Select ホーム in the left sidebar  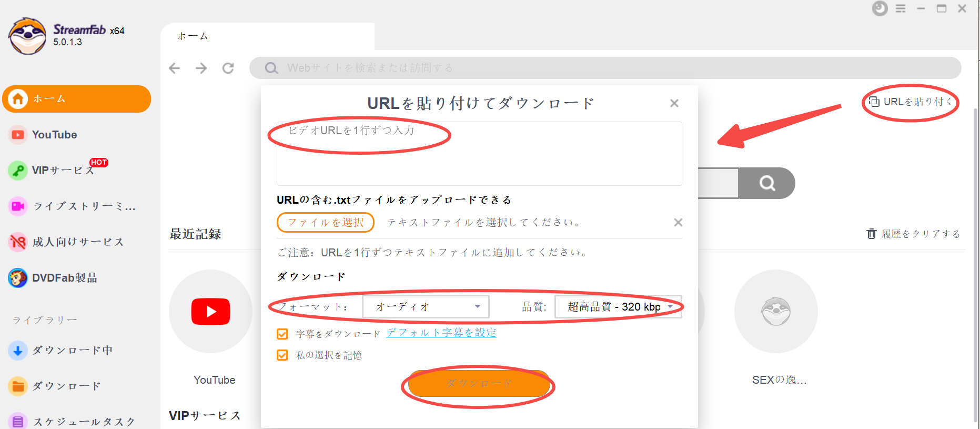pos(76,99)
